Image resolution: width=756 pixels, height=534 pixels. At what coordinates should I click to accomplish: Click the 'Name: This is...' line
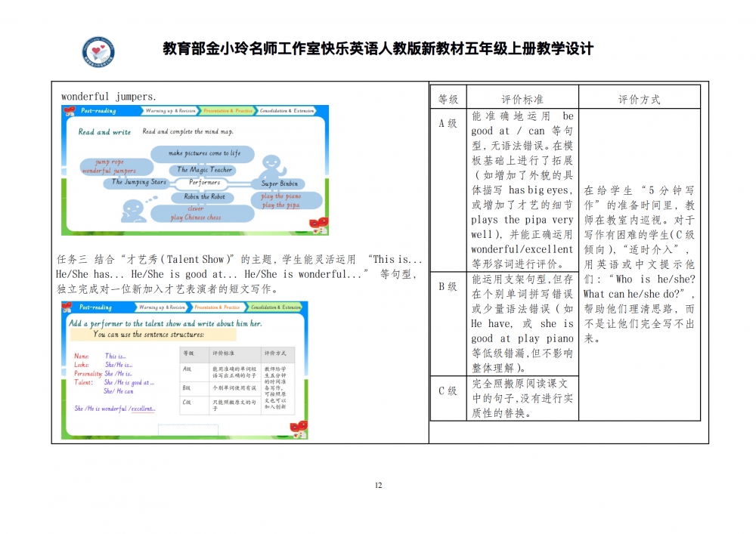click(101, 357)
